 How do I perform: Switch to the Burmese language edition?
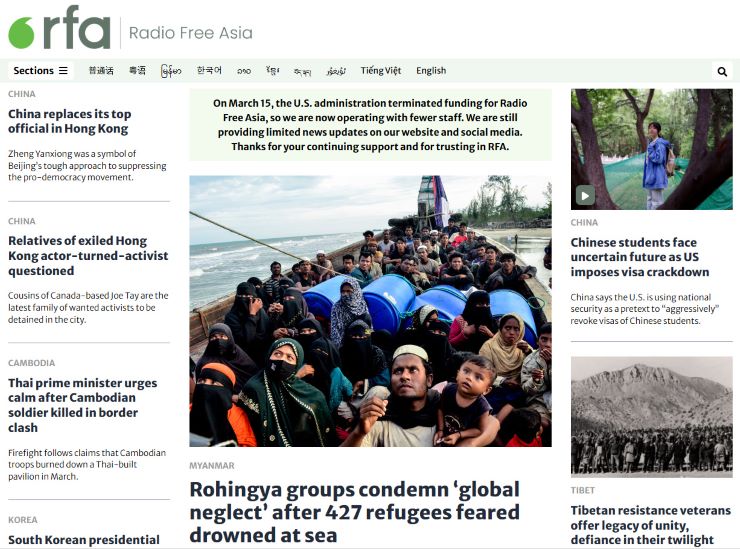[171, 71]
